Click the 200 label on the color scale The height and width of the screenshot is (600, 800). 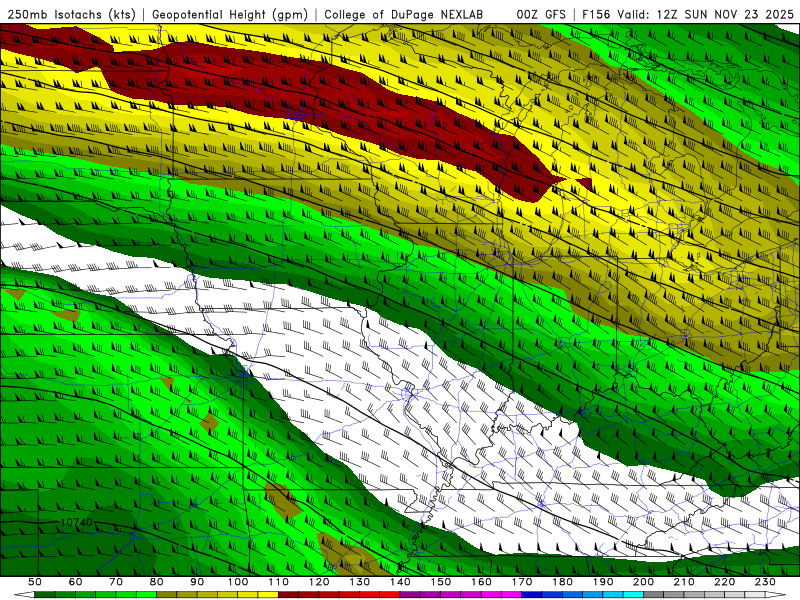(643, 582)
